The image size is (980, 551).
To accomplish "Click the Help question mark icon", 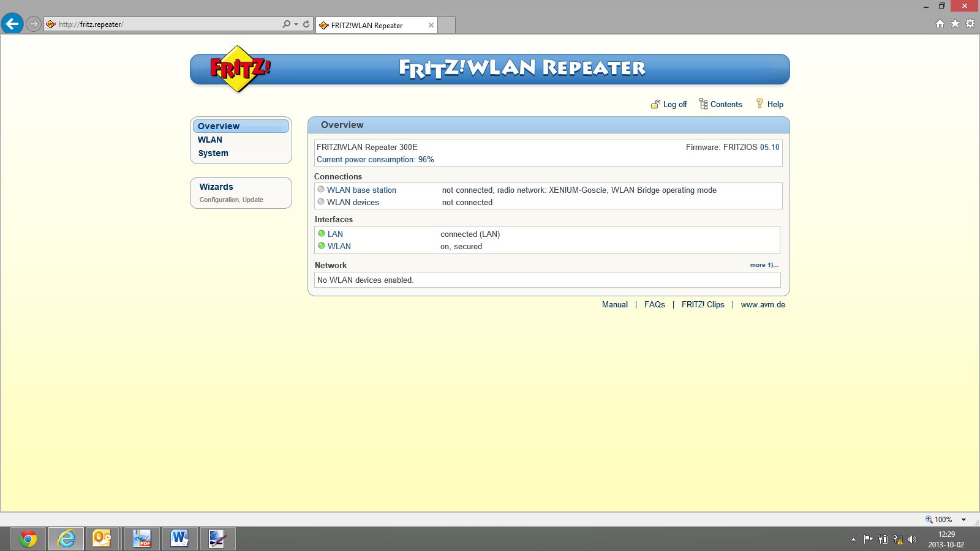I will [x=759, y=103].
